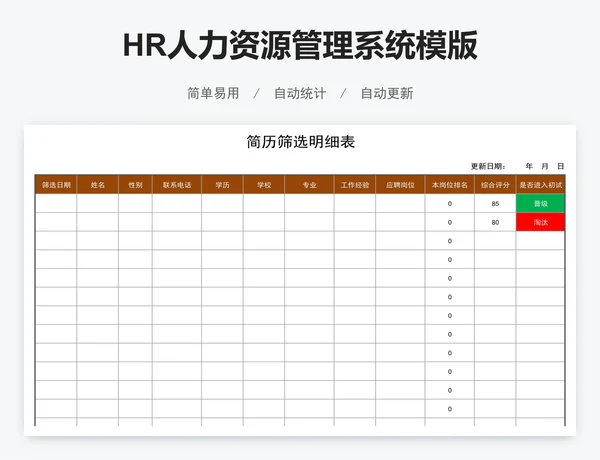Click the 自动统计 subtitle text

coord(300,93)
